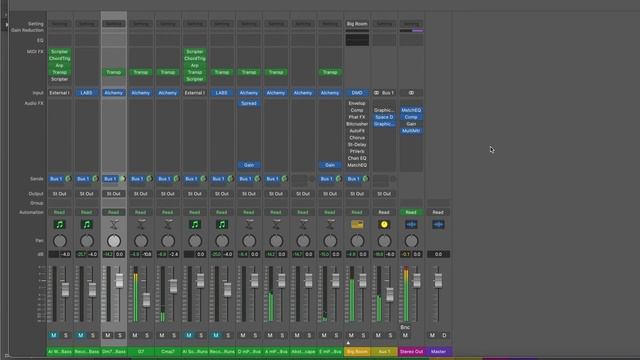Click the stereo format icon on Stereo Out input
This screenshot has width=640, height=360.
coord(411,93)
